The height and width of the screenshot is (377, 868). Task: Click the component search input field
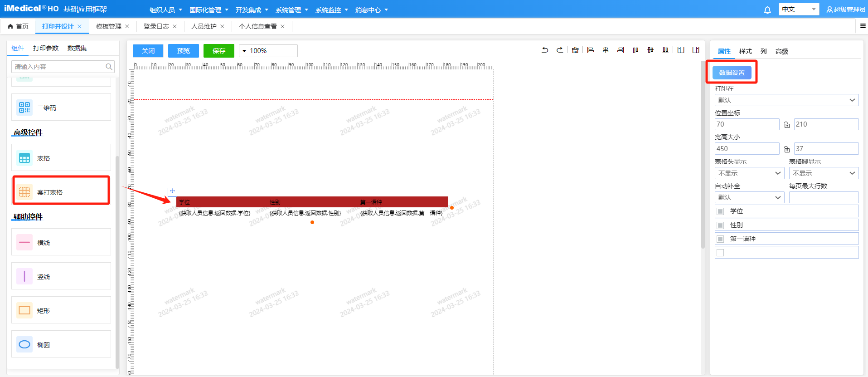pyautogui.click(x=59, y=67)
